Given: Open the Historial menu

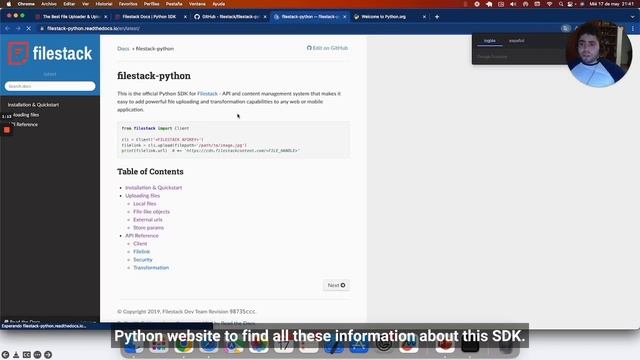Looking at the screenshot, I should (104, 4).
